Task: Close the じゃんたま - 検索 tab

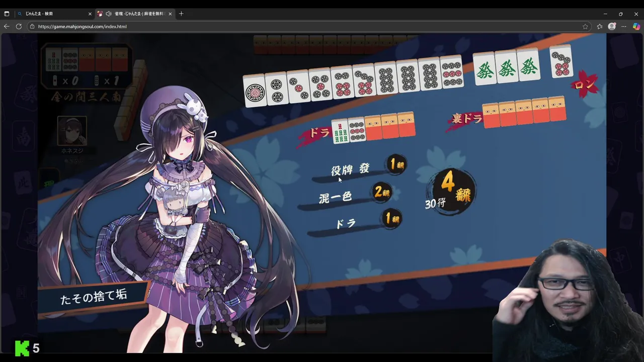Action: 90,14
